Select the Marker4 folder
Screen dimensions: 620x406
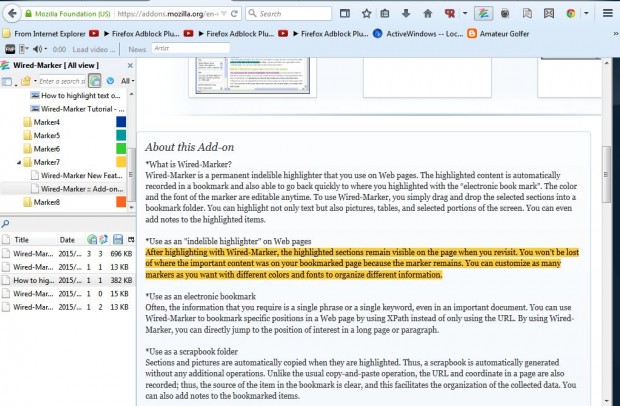click(42, 122)
